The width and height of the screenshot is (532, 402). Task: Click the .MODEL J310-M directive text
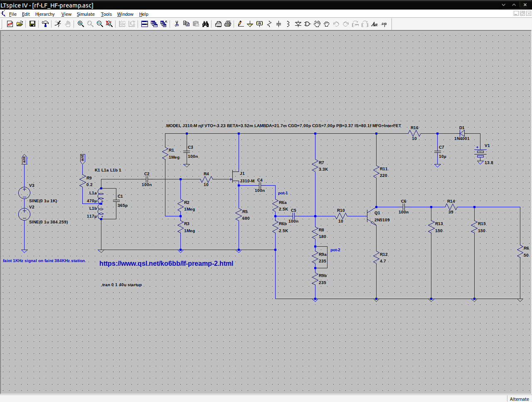point(283,125)
